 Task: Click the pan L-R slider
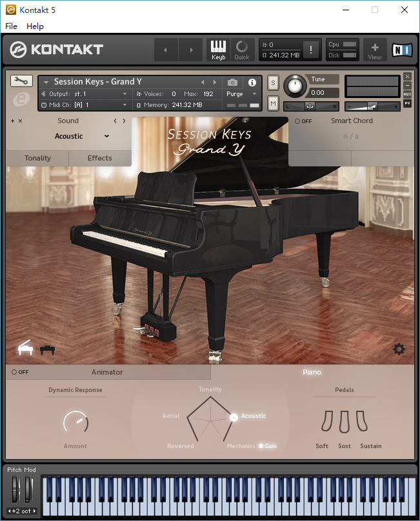coord(311,106)
